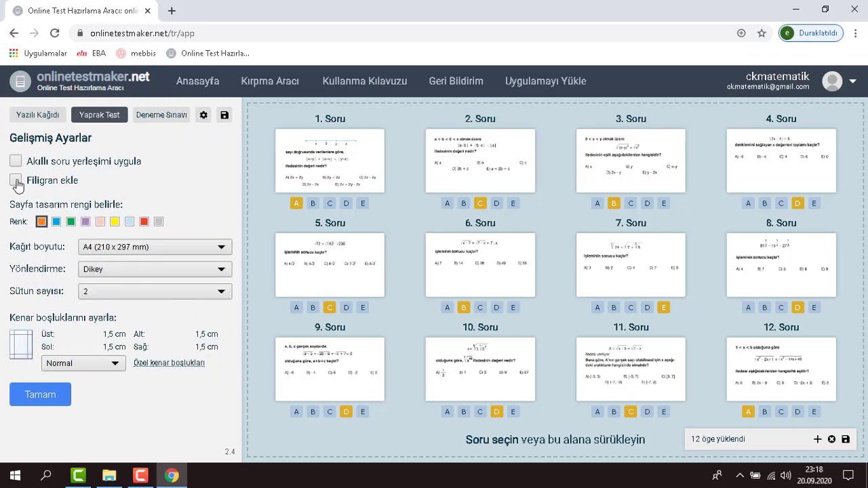Open the Normal margin preset dropdown

click(x=83, y=363)
